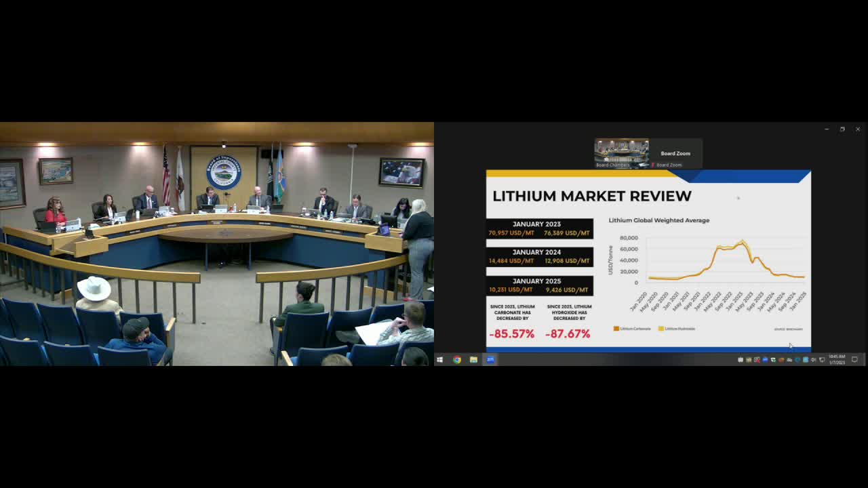The width and height of the screenshot is (868, 488).
Task: Unmute the Board Zoom participant
Action: point(653,165)
